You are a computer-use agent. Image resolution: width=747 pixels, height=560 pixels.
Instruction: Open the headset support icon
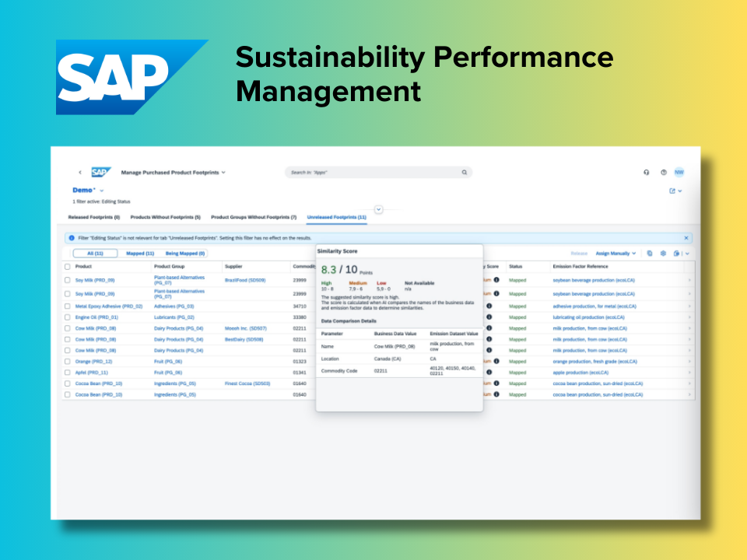pos(646,173)
